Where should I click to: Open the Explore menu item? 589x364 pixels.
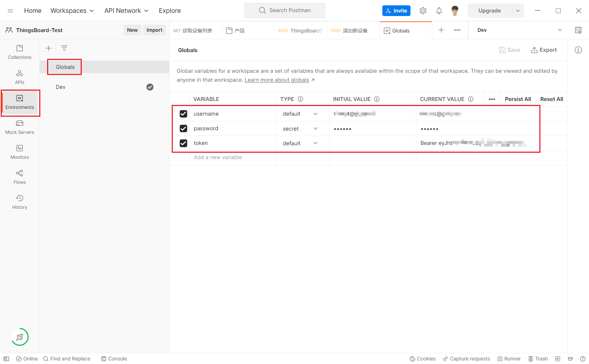170,11
